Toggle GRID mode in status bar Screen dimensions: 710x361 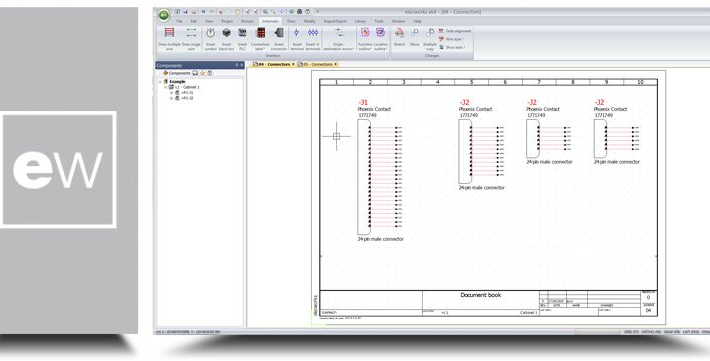pos(631,332)
